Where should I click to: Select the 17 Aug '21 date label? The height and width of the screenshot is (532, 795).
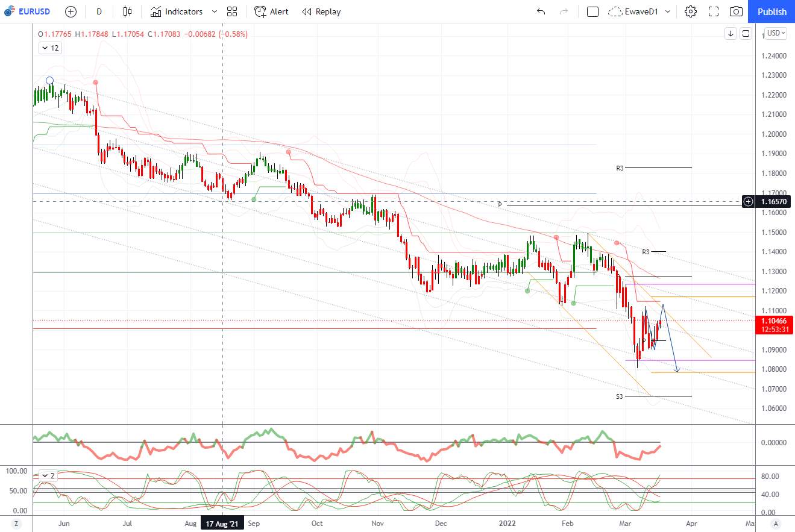[x=222, y=524]
